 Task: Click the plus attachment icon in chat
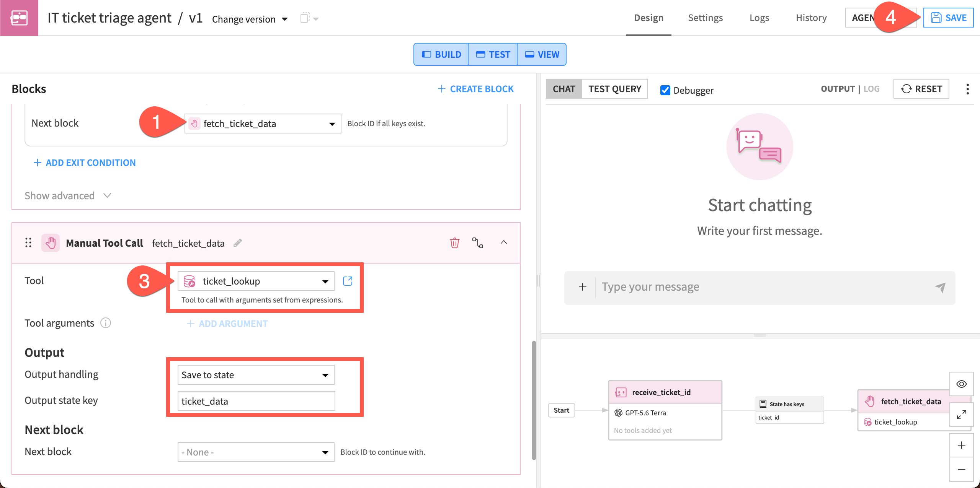582,287
